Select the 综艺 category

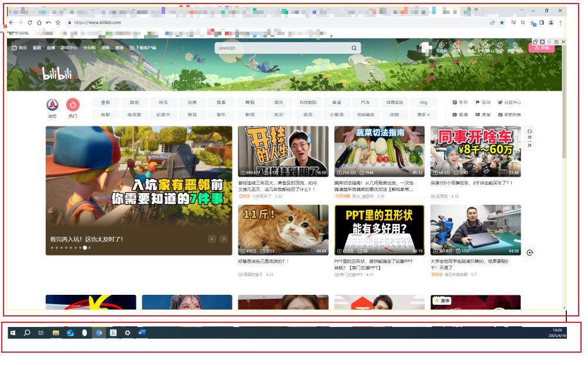pyautogui.click(x=163, y=102)
